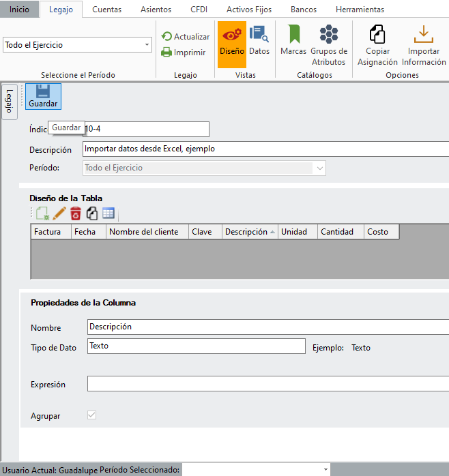Open the Activos Fijos tab
The height and width of the screenshot is (476, 449).
tap(249, 10)
